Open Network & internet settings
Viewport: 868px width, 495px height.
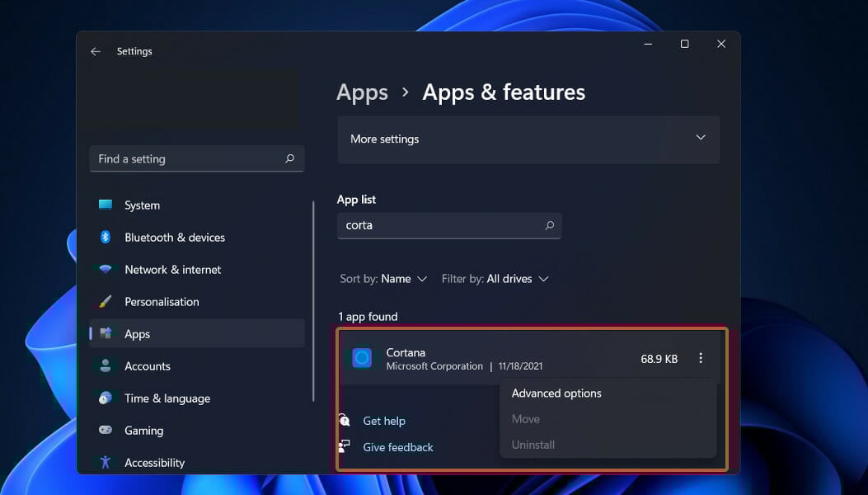197,270
